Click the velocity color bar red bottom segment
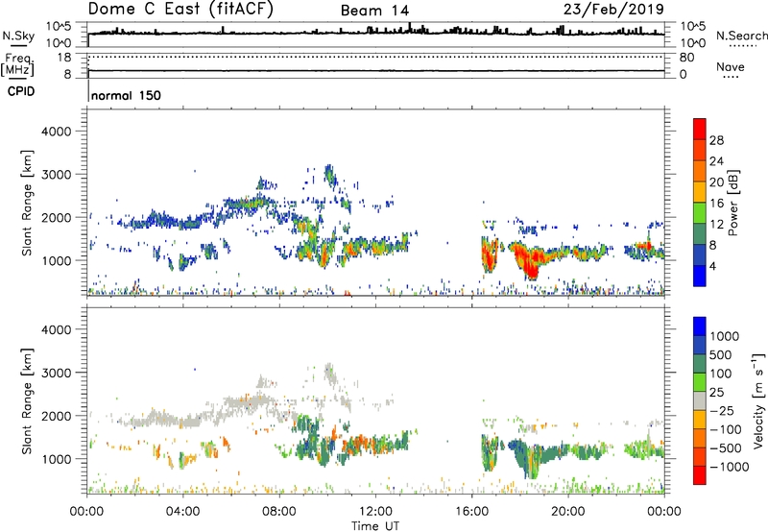 pyautogui.click(x=700, y=475)
